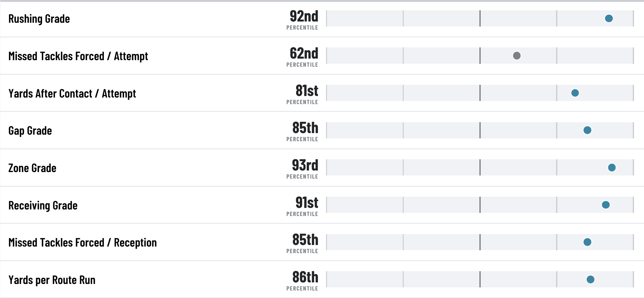This screenshot has width=644, height=298.
Task: Click the Zone Grade percentile dot
Action: [x=612, y=167]
